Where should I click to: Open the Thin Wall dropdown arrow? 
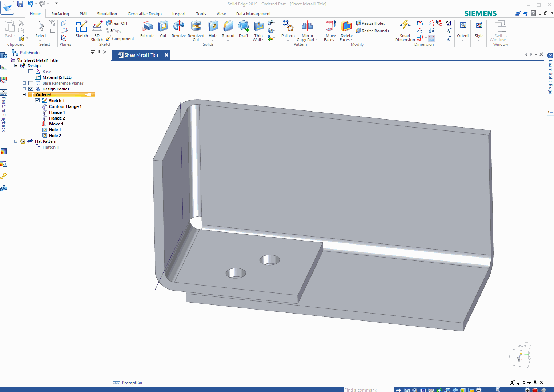click(x=262, y=40)
